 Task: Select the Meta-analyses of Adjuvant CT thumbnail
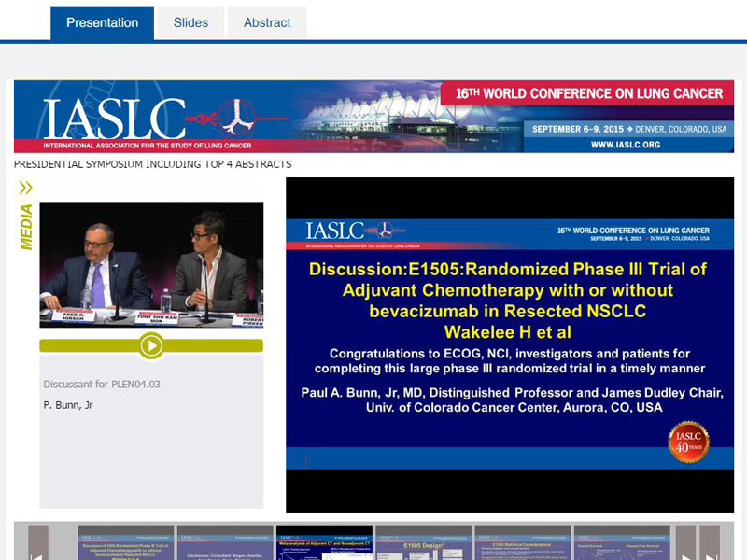324,543
